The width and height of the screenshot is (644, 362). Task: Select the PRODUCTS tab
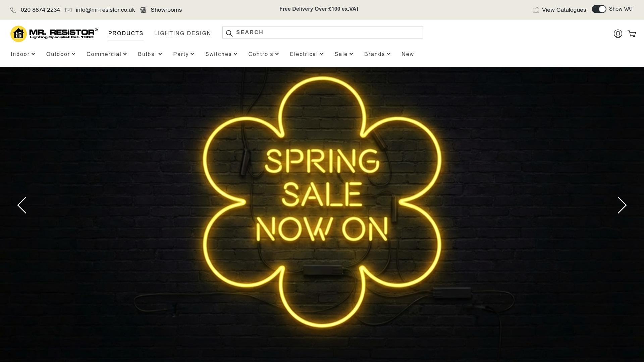[125, 33]
